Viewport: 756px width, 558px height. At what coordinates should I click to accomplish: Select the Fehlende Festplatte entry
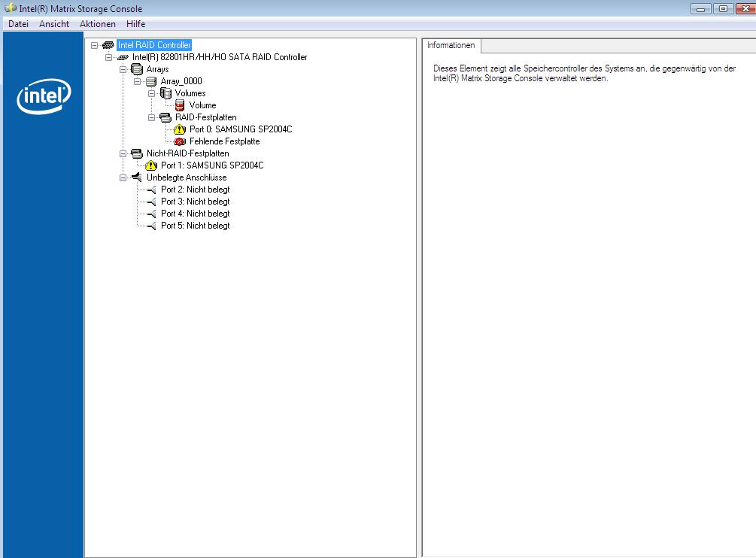point(225,141)
